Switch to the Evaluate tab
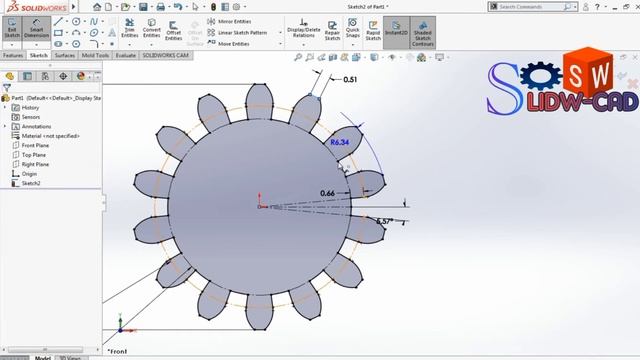 click(126, 56)
